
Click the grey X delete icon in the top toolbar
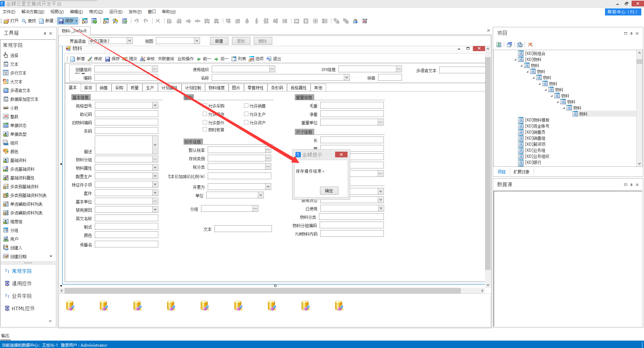pos(158,21)
